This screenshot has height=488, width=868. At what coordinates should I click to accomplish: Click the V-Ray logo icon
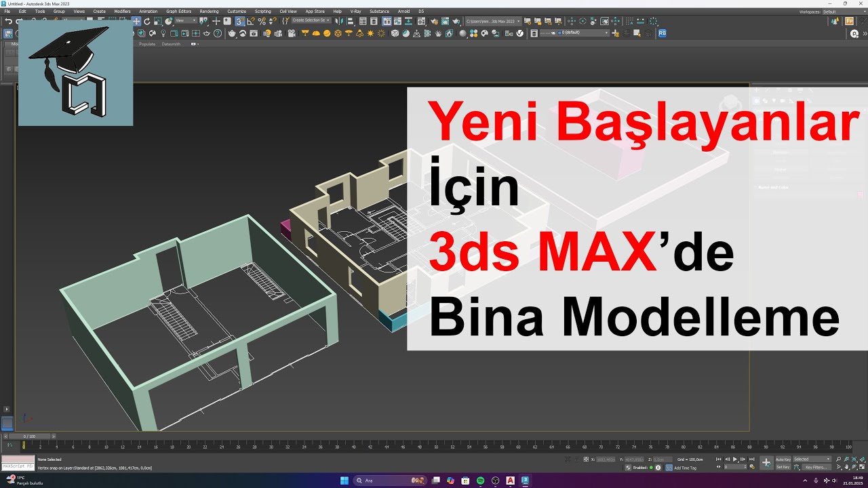click(520, 33)
